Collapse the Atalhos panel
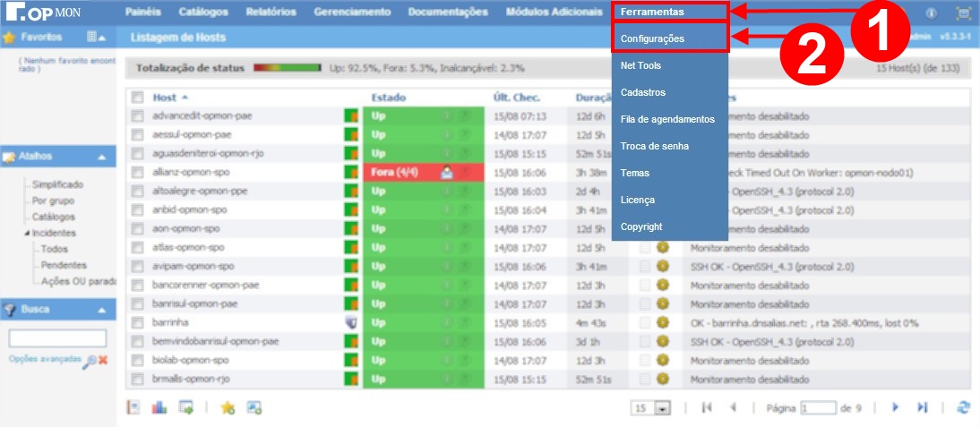The width and height of the screenshot is (980, 427). 102,158
